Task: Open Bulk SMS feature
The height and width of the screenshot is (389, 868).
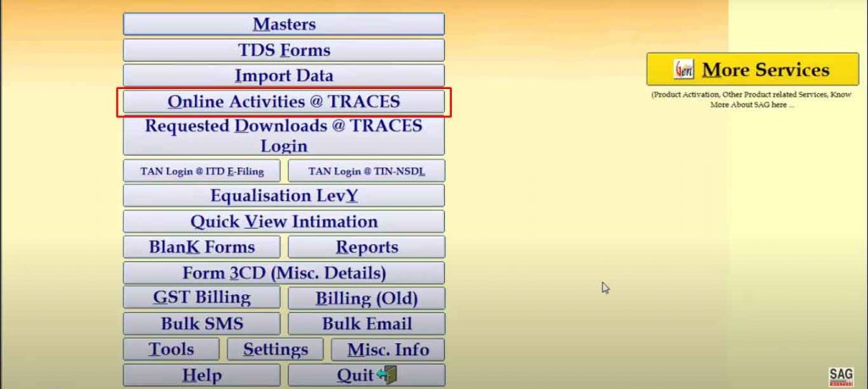Action: [x=202, y=324]
